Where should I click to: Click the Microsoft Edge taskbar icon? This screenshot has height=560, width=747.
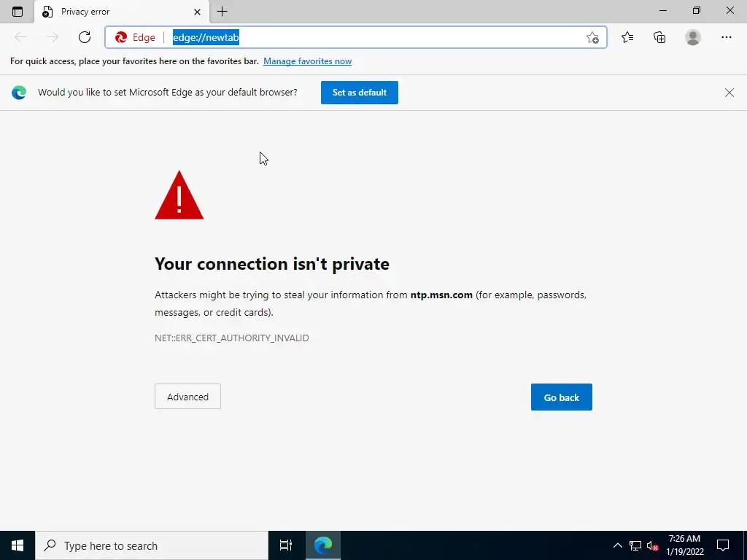(x=323, y=545)
